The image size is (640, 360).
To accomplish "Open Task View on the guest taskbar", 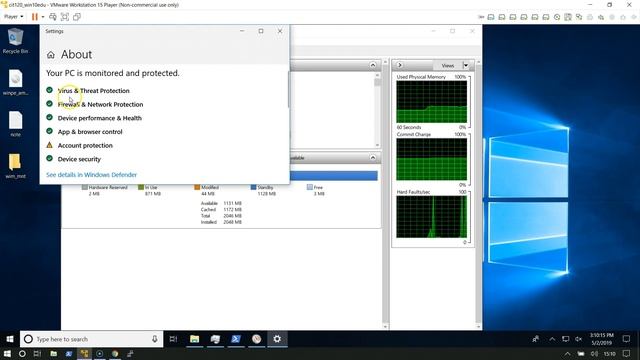I will pyautogui.click(x=173, y=339).
